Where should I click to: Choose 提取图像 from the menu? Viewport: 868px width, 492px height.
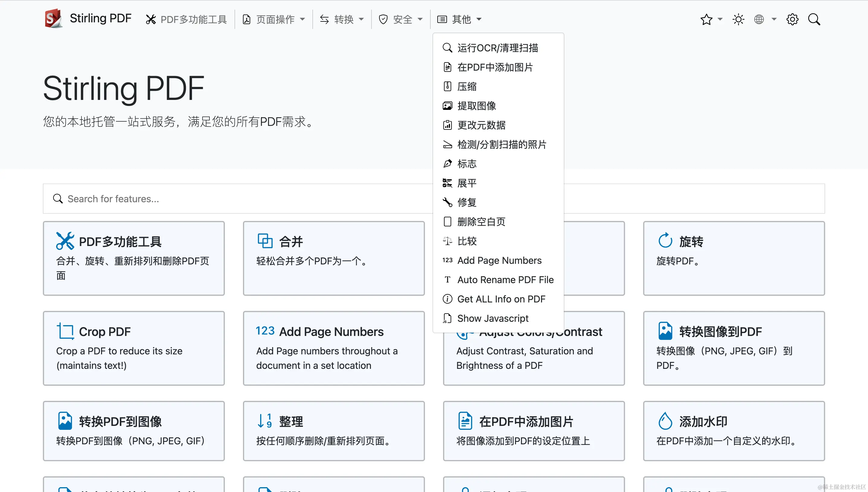click(498, 106)
